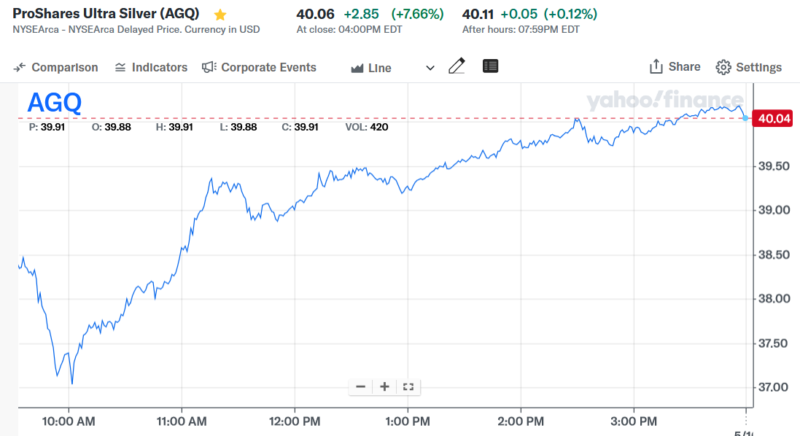This screenshot has height=436, width=800.
Task: Click the Indicators icon
Action: (120, 67)
